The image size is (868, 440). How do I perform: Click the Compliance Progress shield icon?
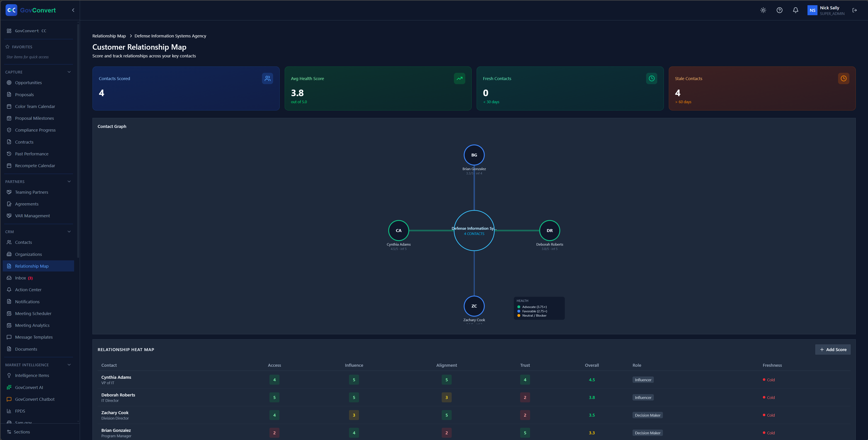(x=9, y=130)
